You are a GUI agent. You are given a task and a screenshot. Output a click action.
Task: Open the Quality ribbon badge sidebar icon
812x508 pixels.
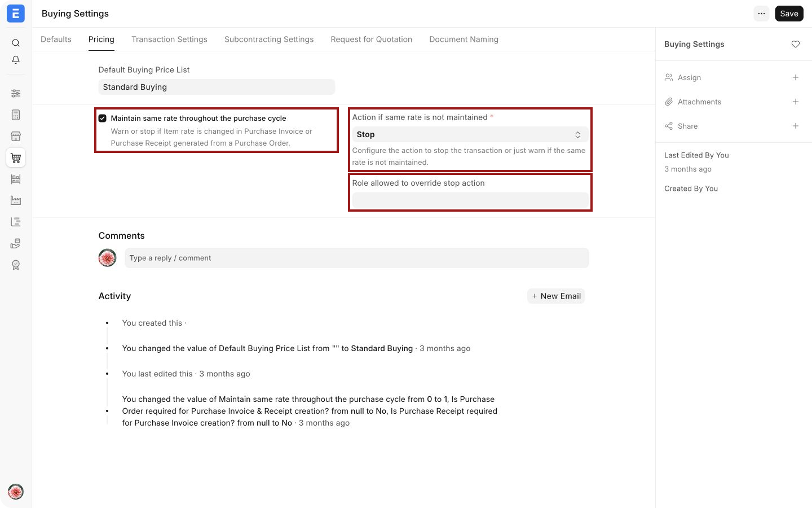pyautogui.click(x=16, y=265)
